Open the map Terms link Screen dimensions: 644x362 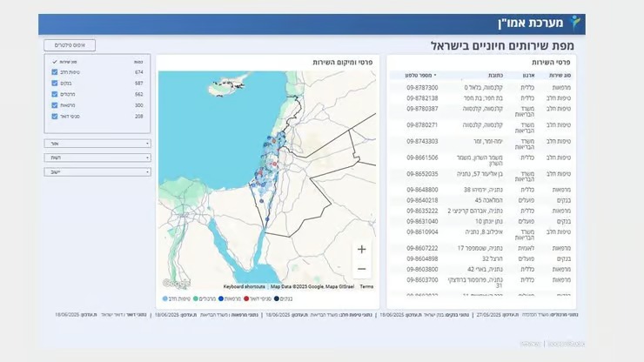[x=366, y=286]
